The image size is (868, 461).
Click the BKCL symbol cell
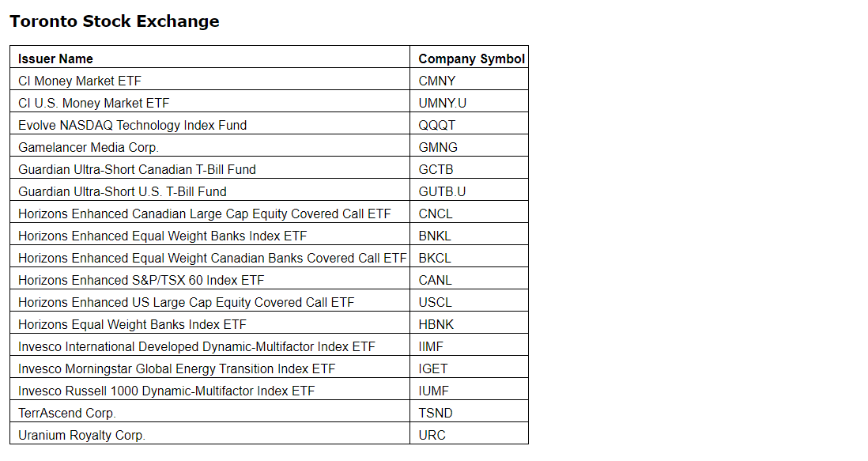click(435, 258)
